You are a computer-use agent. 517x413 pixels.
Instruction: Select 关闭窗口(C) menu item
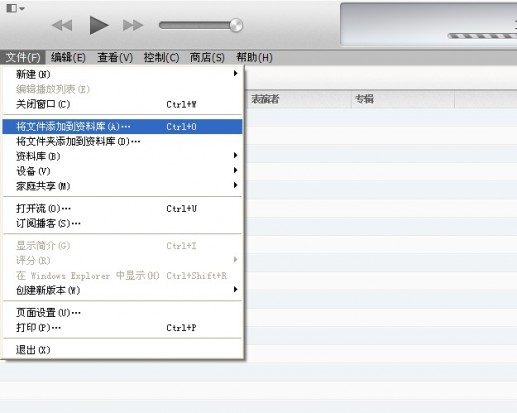coord(122,104)
